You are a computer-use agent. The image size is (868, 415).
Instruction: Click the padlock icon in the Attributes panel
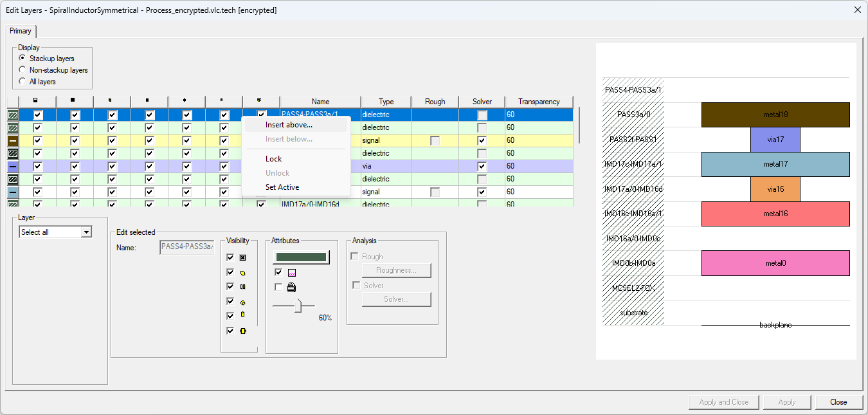tap(291, 288)
